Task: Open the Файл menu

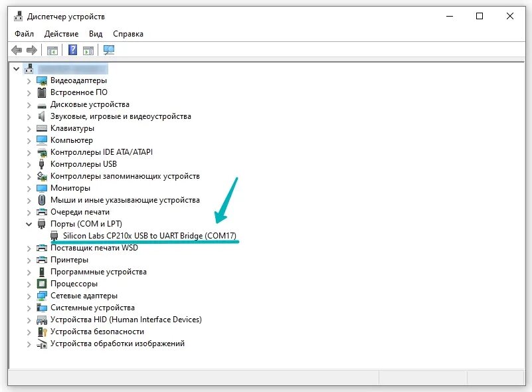Action: tap(24, 34)
